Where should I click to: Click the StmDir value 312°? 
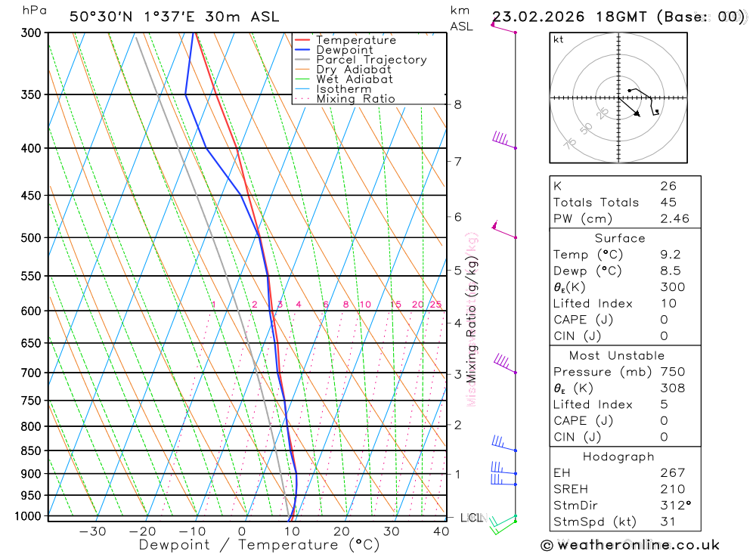point(675,506)
